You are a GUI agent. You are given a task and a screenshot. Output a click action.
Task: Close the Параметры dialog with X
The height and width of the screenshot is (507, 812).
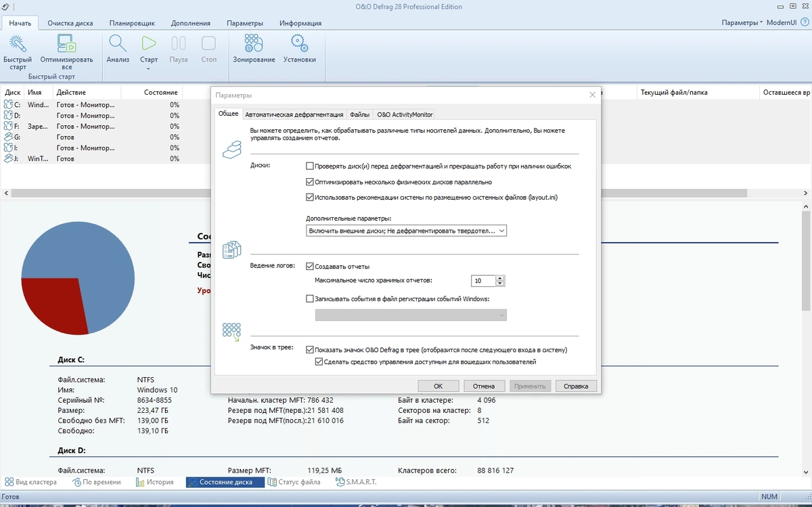[592, 95]
